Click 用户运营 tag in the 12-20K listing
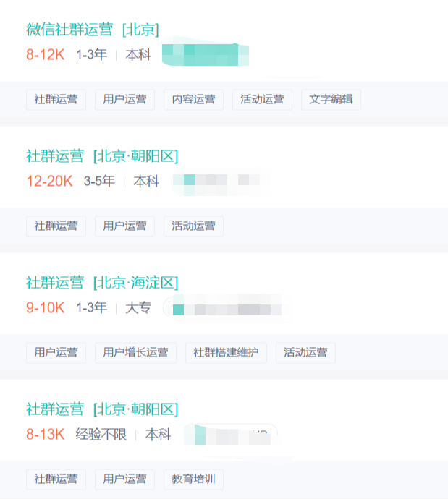This screenshot has height=499, width=448. click(124, 226)
